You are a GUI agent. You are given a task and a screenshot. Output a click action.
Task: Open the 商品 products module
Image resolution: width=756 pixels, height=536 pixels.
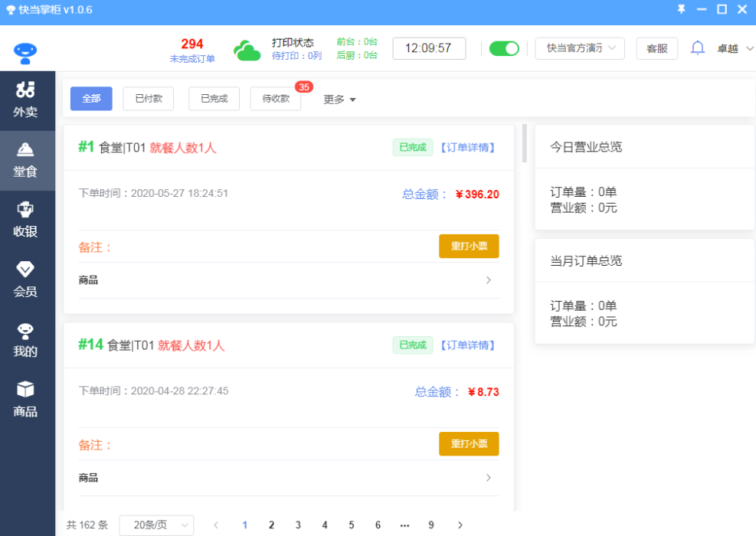click(x=28, y=400)
